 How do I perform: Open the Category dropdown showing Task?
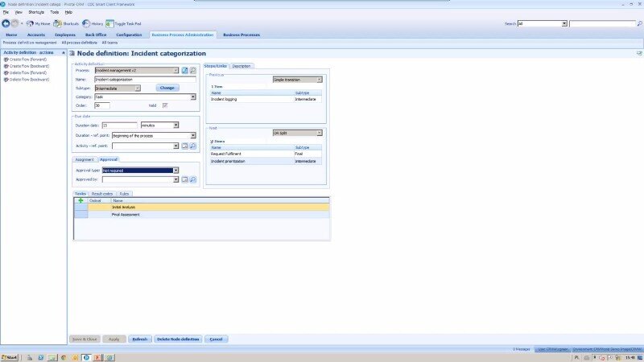(x=193, y=97)
